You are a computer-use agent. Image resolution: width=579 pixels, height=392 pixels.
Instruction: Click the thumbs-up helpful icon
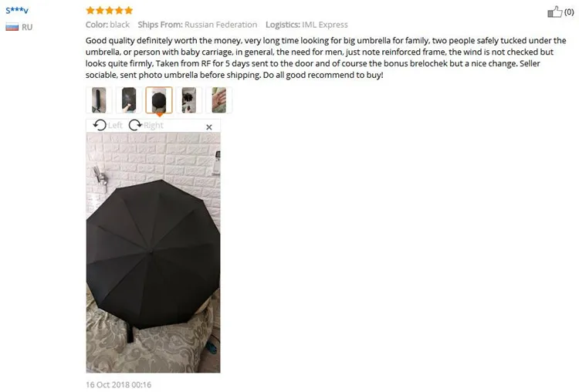(554, 12)
